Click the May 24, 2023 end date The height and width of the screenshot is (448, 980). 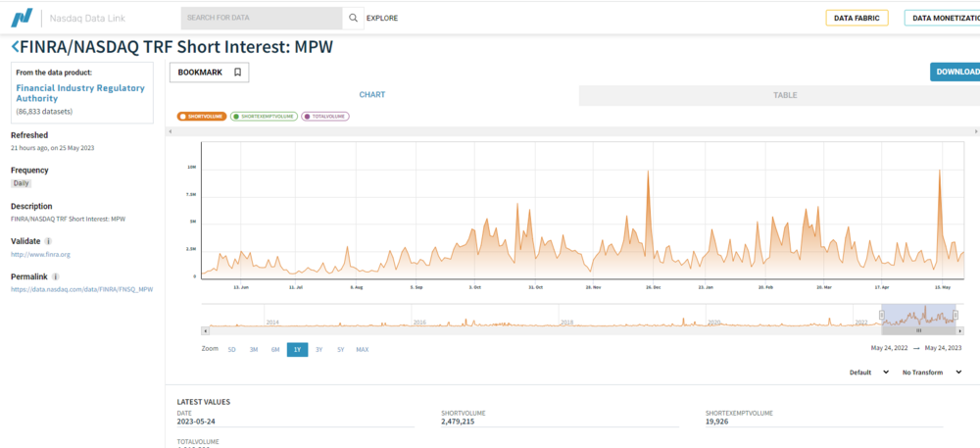[943, 348]
